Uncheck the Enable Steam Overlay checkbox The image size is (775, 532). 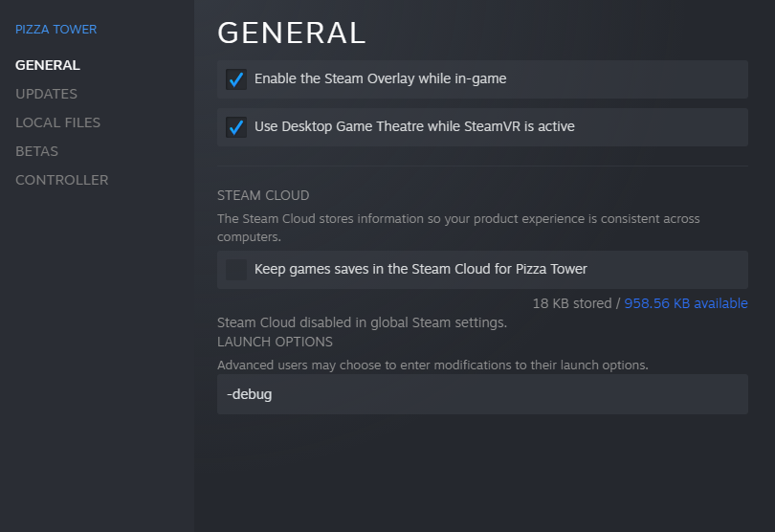[x=236, y=79]
